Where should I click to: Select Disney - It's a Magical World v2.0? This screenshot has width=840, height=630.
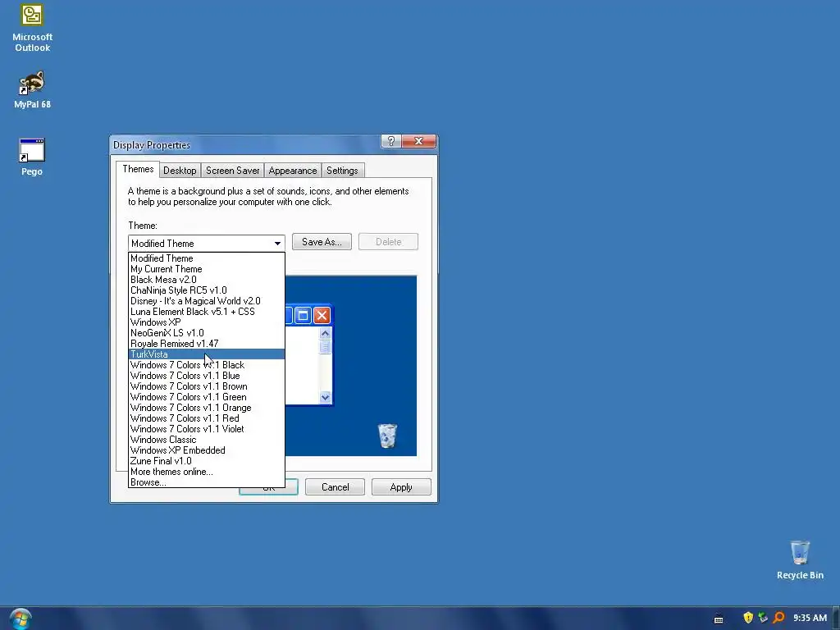tap(206, 301)
